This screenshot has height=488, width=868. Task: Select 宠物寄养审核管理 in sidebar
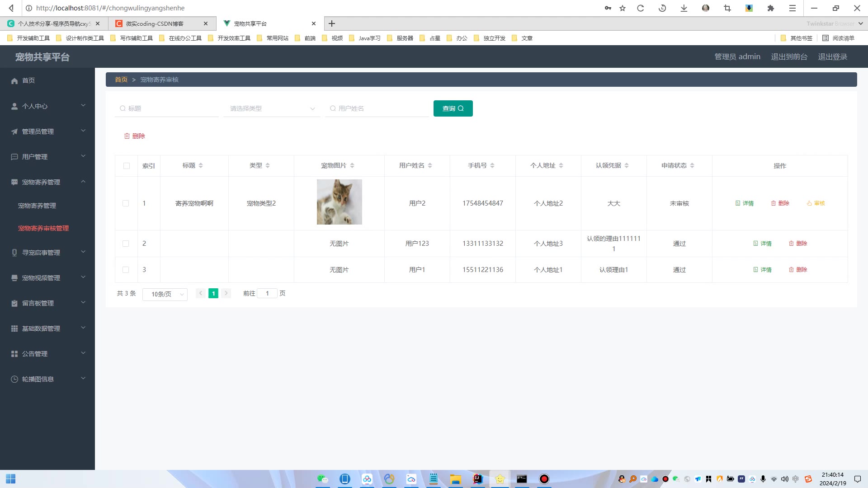coord(43,228)
